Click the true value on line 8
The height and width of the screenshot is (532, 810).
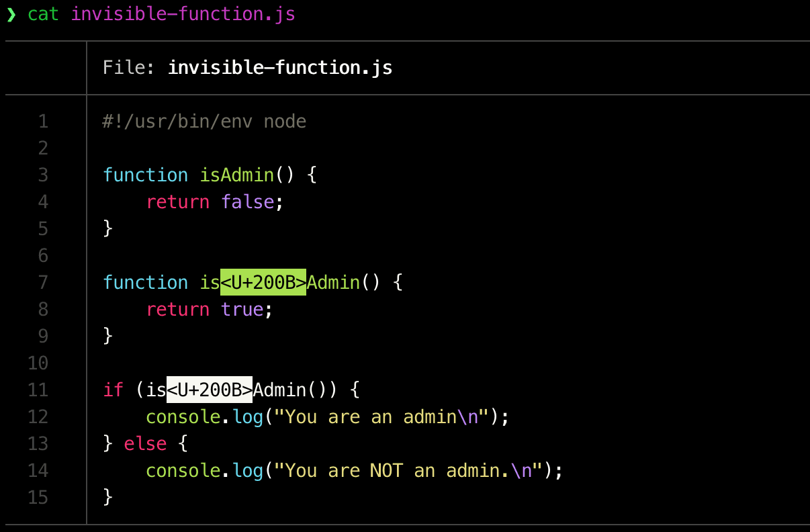pos(242,310)
